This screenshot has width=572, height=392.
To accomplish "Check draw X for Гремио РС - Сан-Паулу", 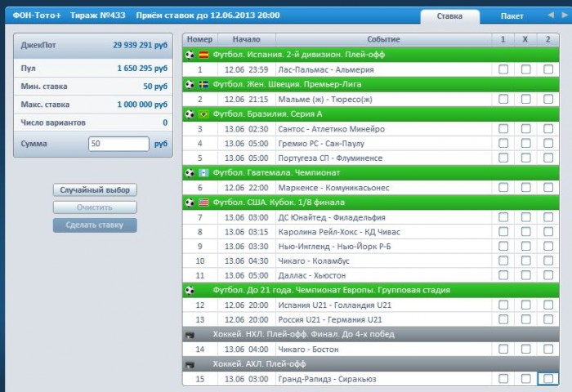I will point(525,143).
